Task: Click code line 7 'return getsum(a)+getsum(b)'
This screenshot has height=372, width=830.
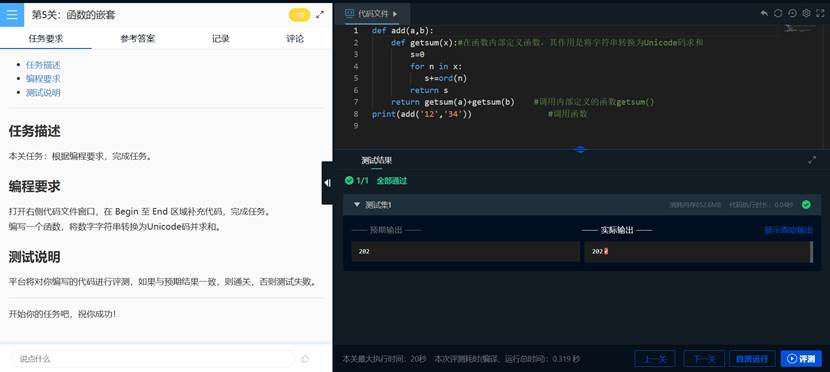Action: 453,102
